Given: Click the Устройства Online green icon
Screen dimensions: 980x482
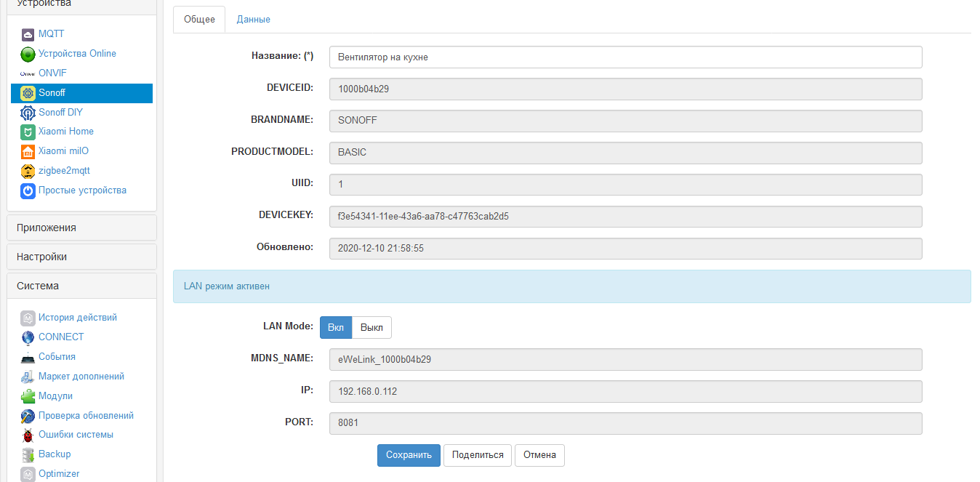Looking at the screenshot, I should pos(27,53).
